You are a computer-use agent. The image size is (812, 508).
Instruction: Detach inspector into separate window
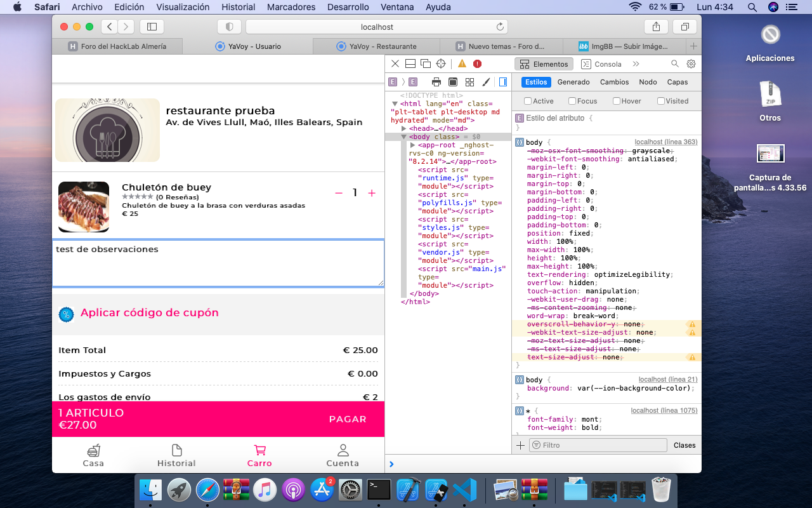426,63
